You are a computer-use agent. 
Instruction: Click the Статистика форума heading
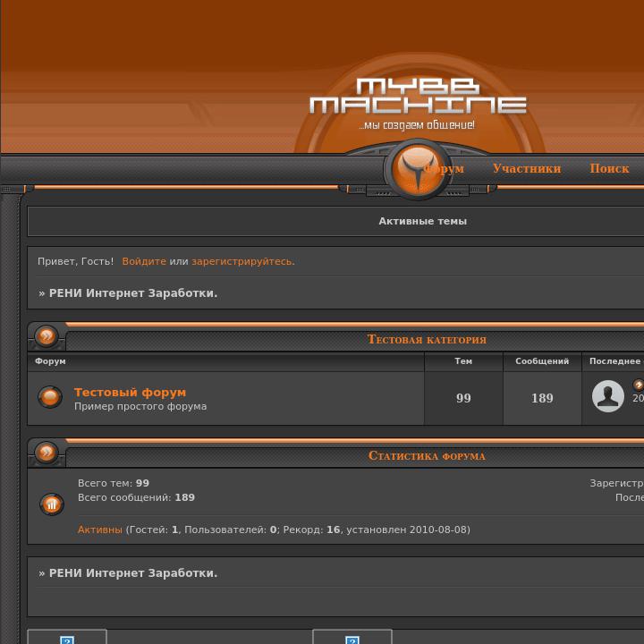click(427, 455)
